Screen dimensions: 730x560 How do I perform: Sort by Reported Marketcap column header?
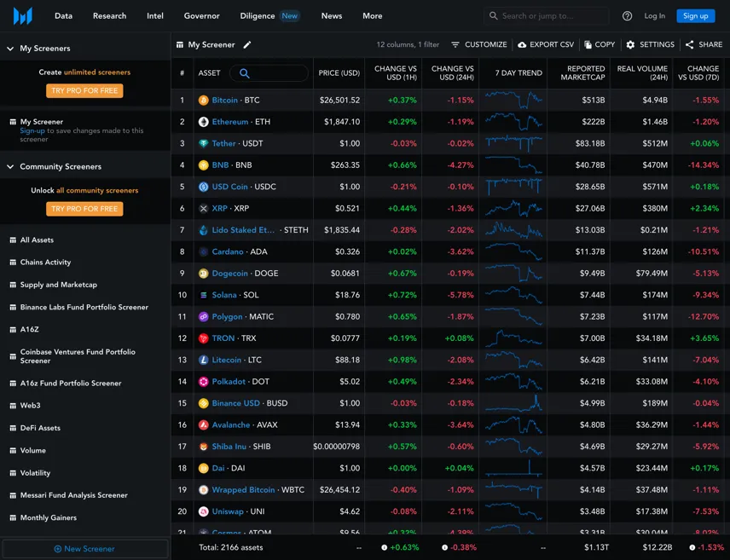pyautogui.click(x=582, y=73)
